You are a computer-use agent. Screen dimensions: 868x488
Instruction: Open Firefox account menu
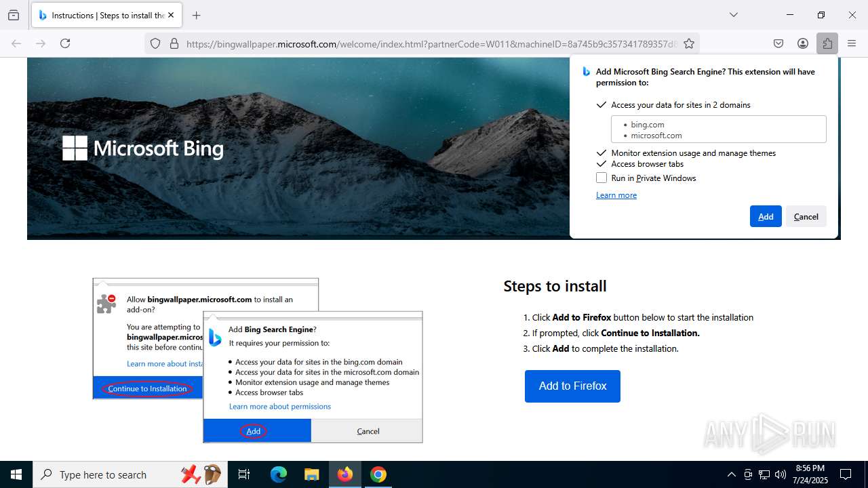pos(803,43)
